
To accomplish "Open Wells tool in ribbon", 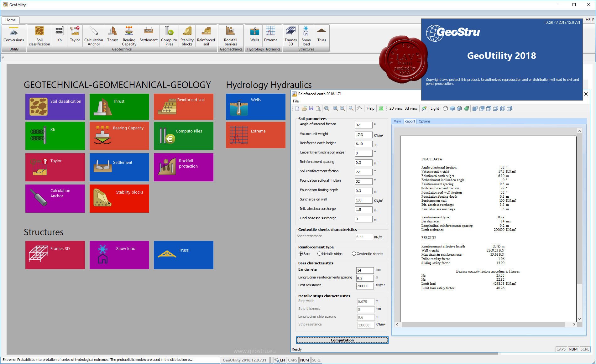I will click(x=255, y=36).
